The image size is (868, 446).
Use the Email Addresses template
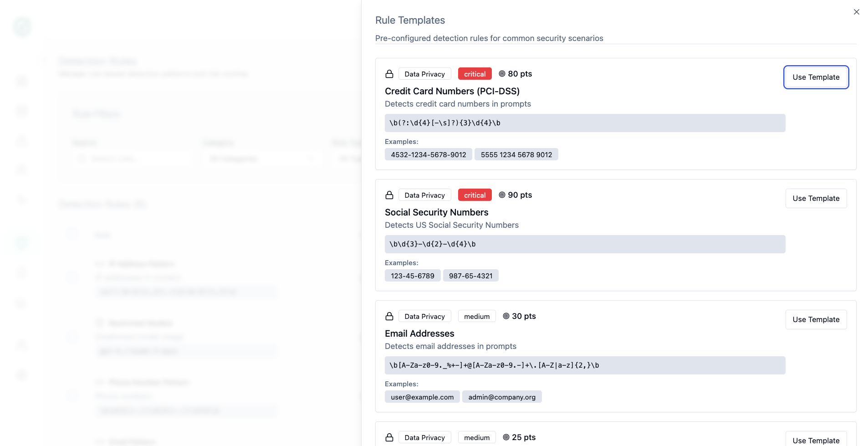[816, 320]
